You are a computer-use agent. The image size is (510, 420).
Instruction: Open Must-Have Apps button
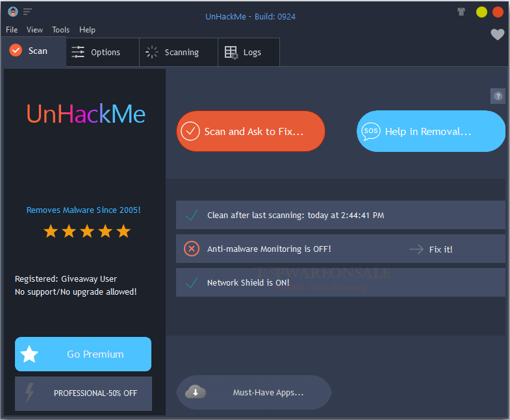253,392
